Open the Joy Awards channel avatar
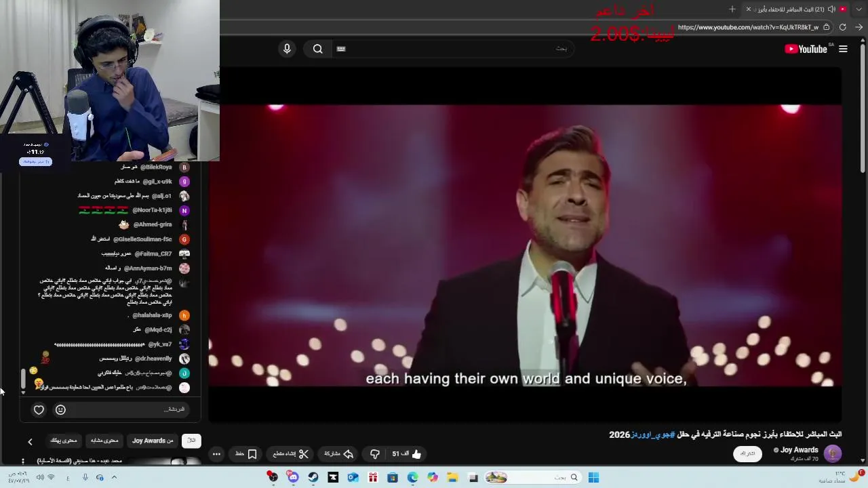Screen dimensions: 868x488 pyautogui.click(x=833, y=453)
